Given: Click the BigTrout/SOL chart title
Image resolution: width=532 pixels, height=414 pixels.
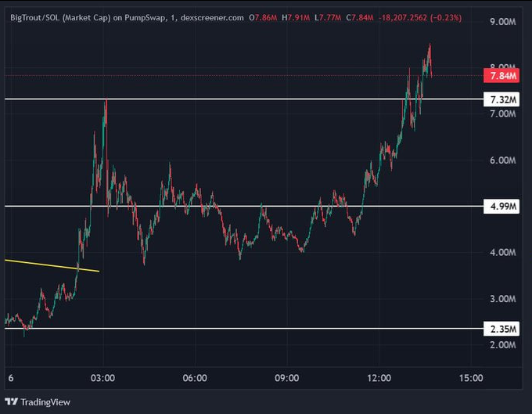Looking at the screenshot, I should point(127,18).
